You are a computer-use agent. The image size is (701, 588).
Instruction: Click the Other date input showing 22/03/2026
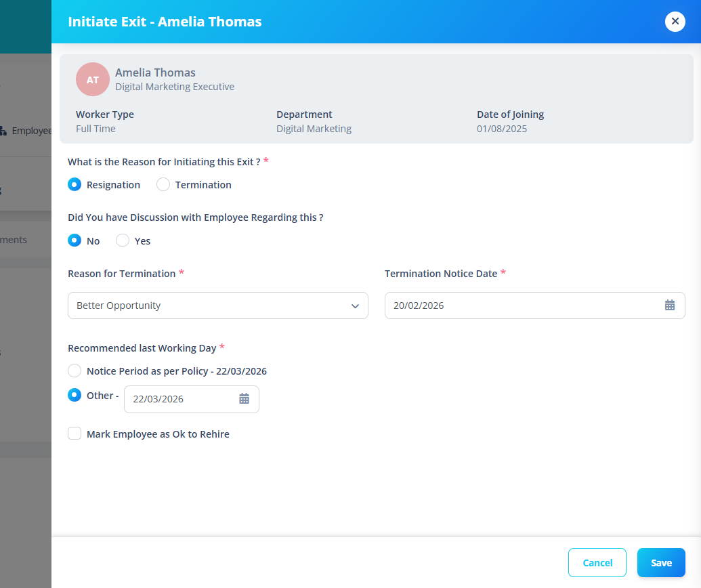tap(192, 399)
